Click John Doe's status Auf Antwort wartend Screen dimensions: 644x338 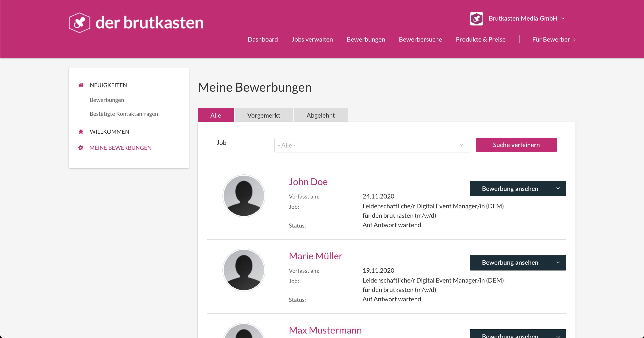pyautogui.click(x=392, y=225)
